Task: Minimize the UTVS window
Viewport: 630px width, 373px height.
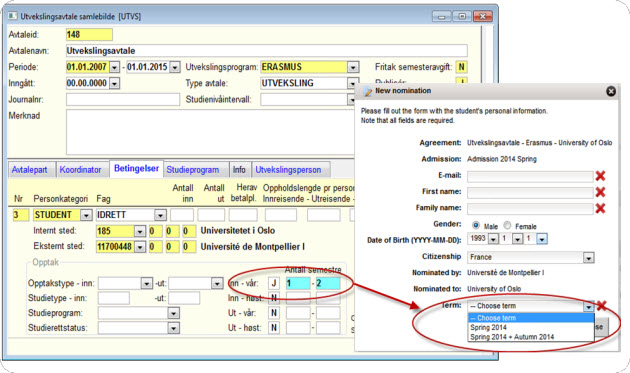Action: pos(442,16)
